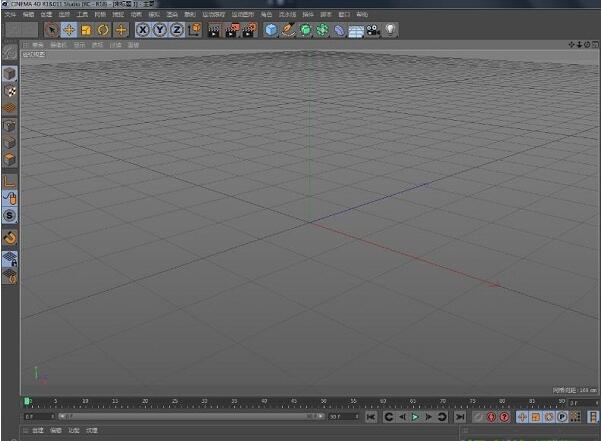Viewport: 602px width, 441px height.
Task: Click the timeline preview range slider
Action: tap(191, 416)
